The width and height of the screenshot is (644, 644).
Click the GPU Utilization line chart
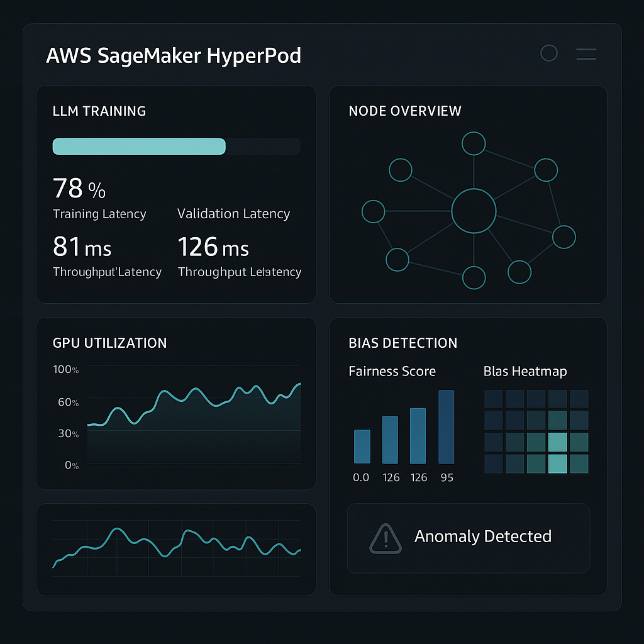tap(194, 414)
